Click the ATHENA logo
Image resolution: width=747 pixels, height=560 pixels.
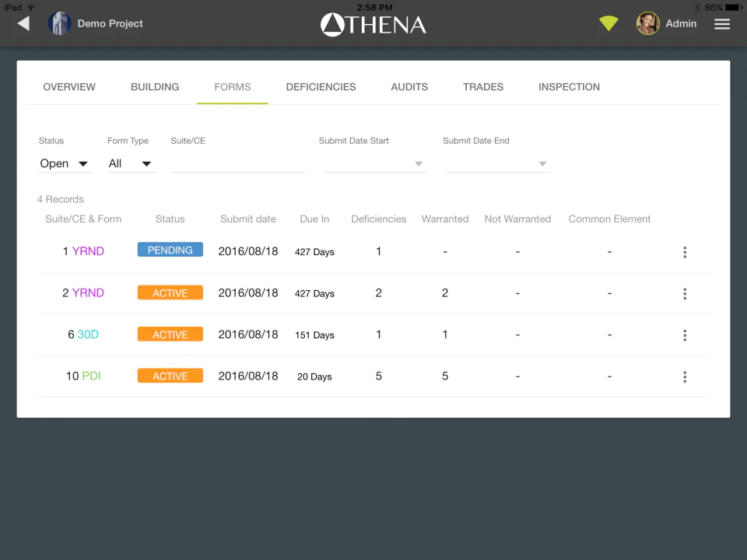tap(373, 23)
